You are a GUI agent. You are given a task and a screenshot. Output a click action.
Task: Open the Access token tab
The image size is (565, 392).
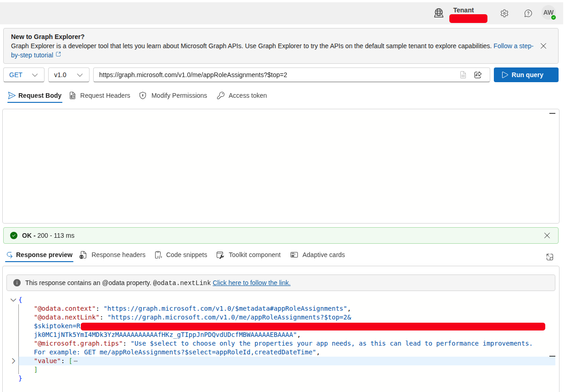point(242,95)
